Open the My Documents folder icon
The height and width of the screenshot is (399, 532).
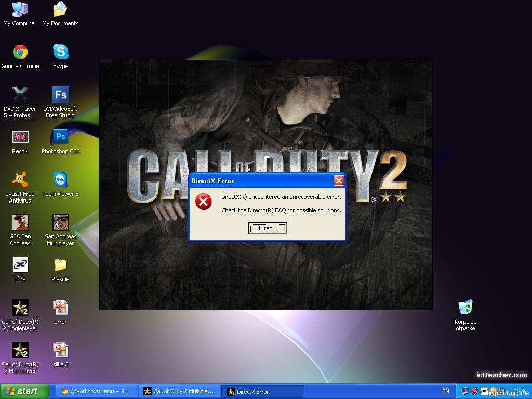[60, 14]
